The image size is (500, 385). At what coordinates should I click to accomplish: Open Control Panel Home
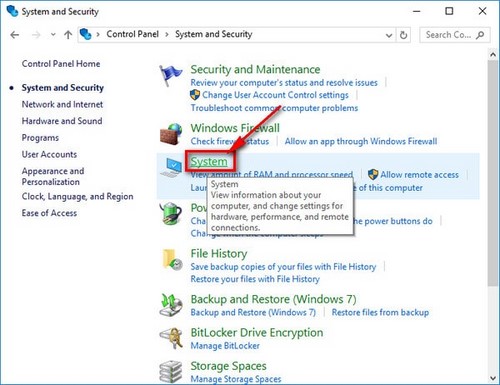click(61, 64)
